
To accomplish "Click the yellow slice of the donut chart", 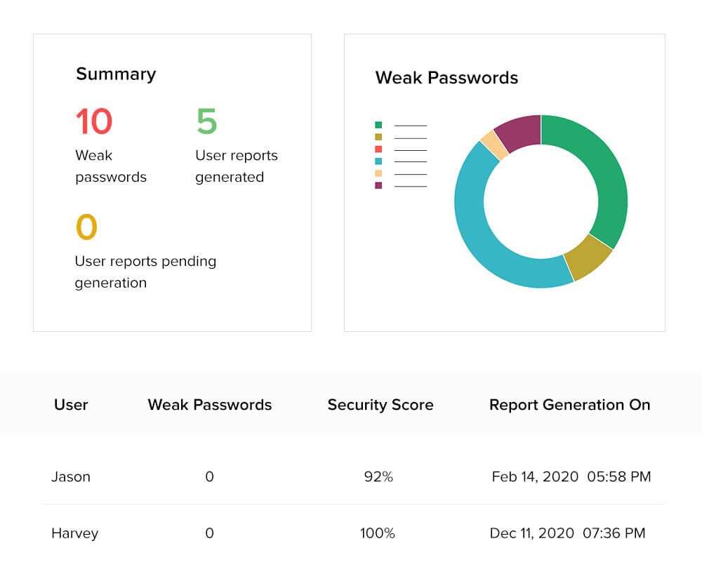I will point(493,142).
